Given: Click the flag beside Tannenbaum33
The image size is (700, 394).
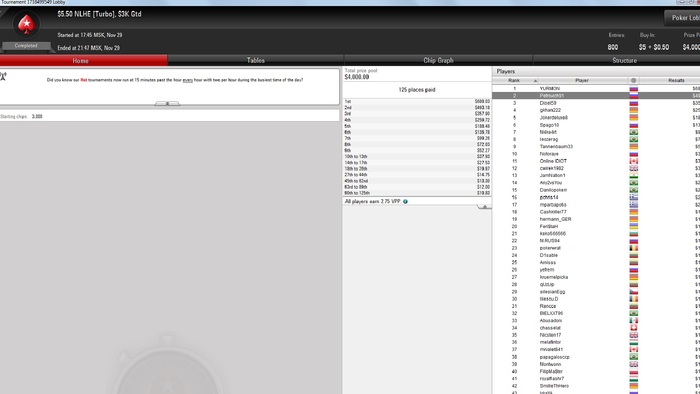Looking at the screenshot, I should pos(633,147).
